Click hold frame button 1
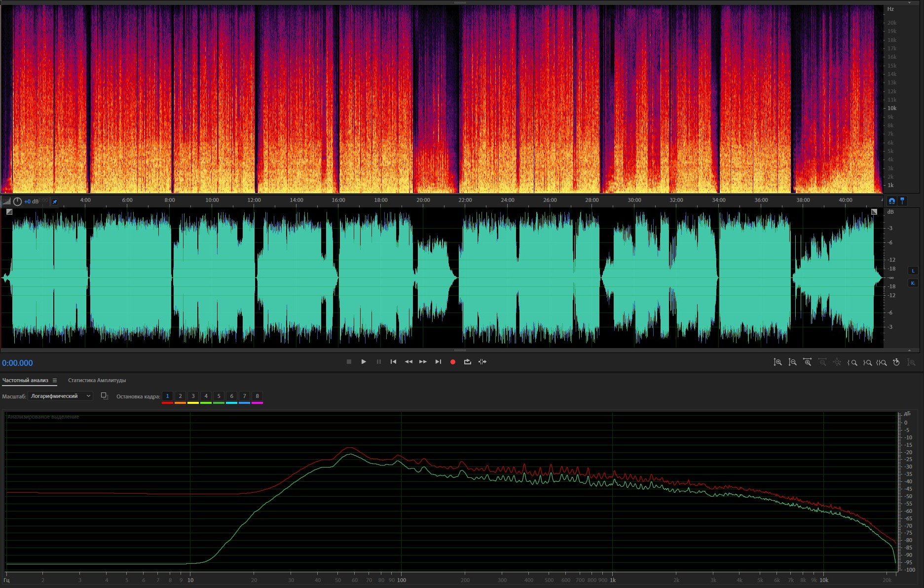Screen dimensions: 924x588 coord(167,396)
